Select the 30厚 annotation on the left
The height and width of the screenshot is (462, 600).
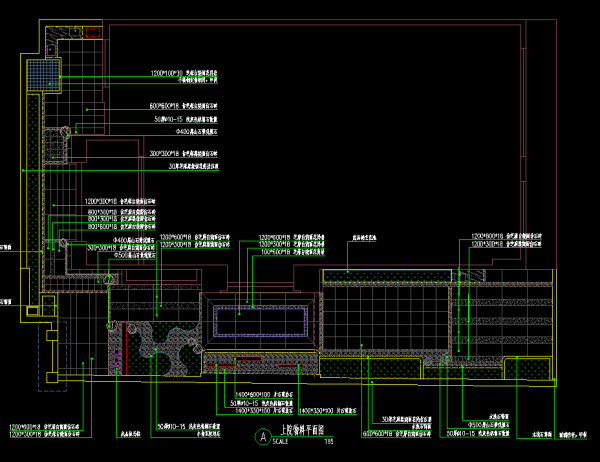tap(192, 166)
